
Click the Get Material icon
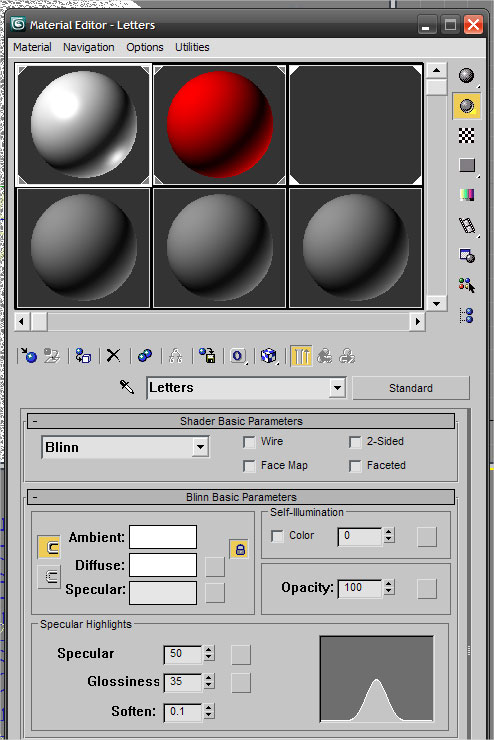(29, 356)
